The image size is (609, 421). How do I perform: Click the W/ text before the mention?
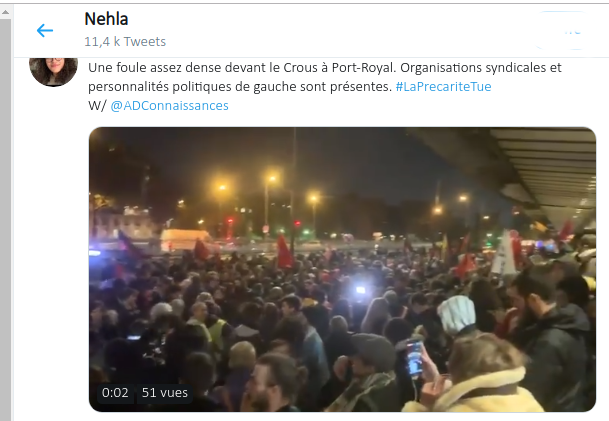97,106
